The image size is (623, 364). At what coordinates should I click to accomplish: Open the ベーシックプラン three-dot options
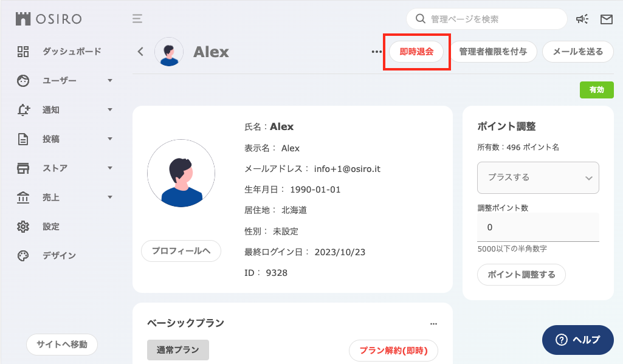(433, 324)
